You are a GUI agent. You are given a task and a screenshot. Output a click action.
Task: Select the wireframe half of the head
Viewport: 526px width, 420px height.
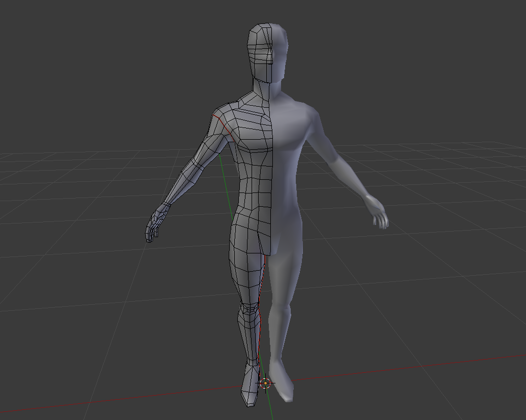(260, 53)
